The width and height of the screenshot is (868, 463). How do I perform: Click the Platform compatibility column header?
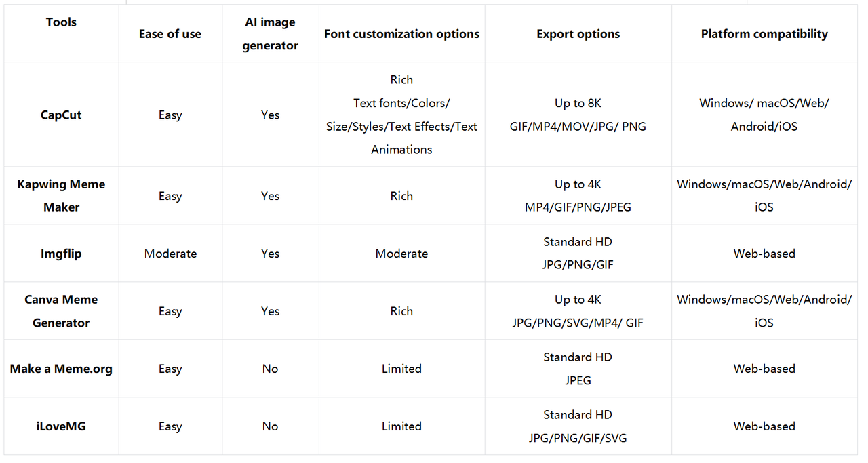[x=764, y=34]
